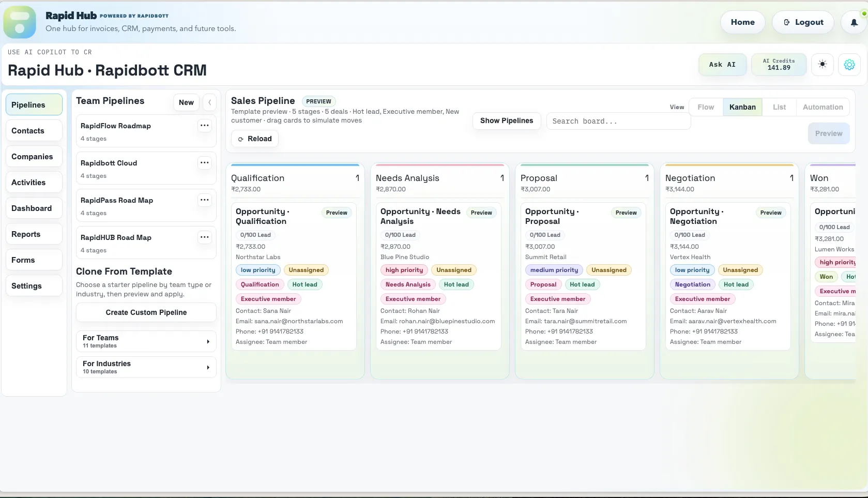Image resolution: width=868 pixels, height=498 pixels.
Task: Switch to List view
Action: pyautogui.click(x=779, y=107)
